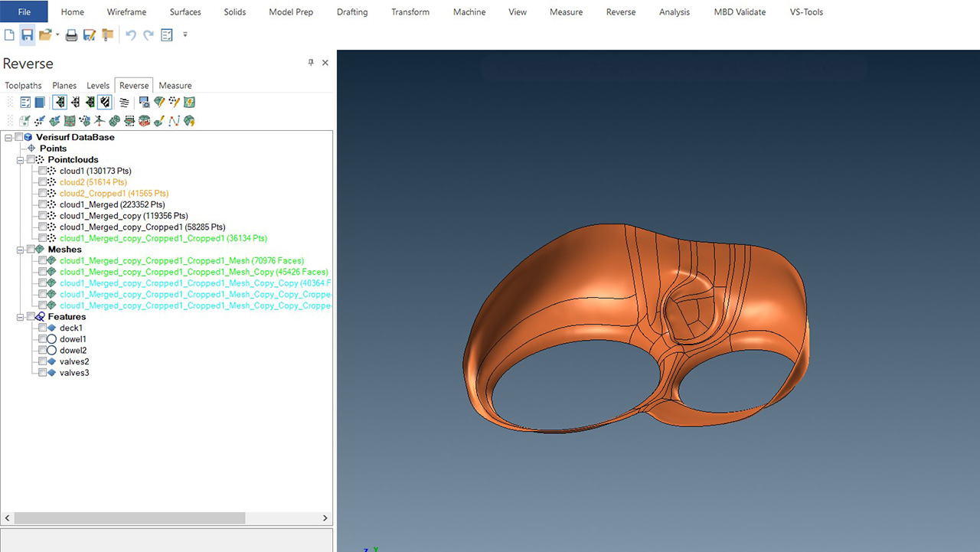Collapse the Pointclouds tree node
The width and height of the screenshot is (980, 552).
20,159
